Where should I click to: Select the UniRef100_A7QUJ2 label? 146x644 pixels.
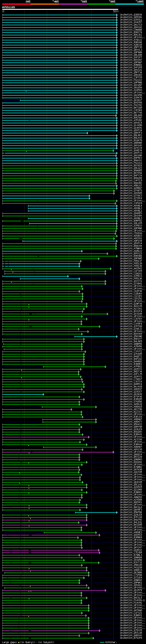coord(131,40)
